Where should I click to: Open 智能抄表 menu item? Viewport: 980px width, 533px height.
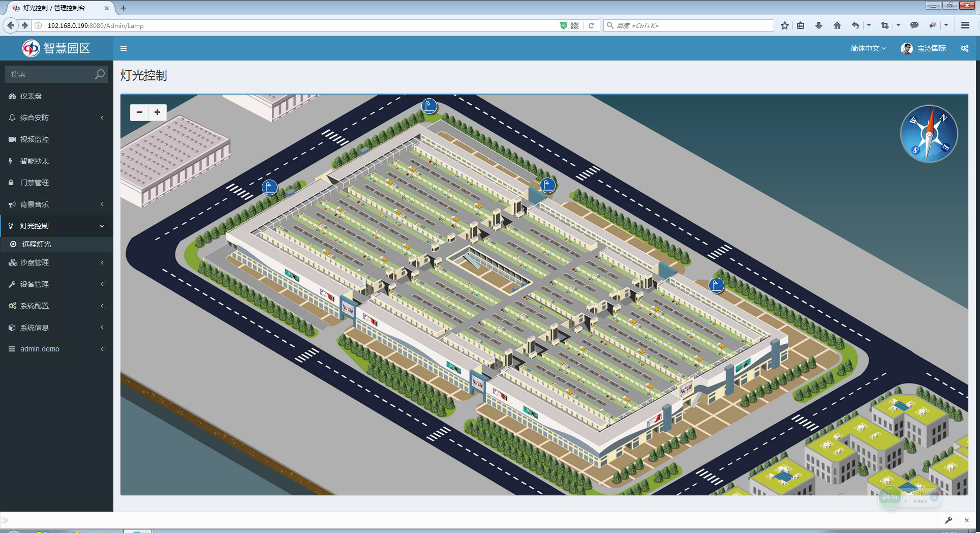pyautogui.click(x=56, y=161)
